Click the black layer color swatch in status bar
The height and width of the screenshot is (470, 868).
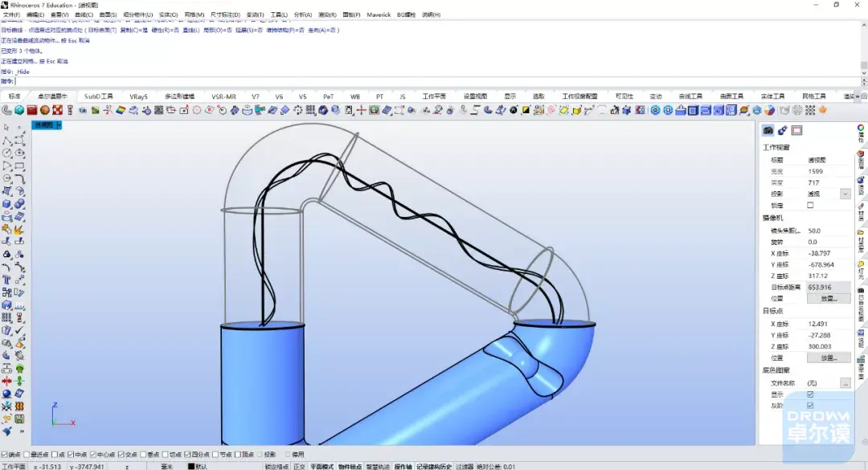point(191,467)
